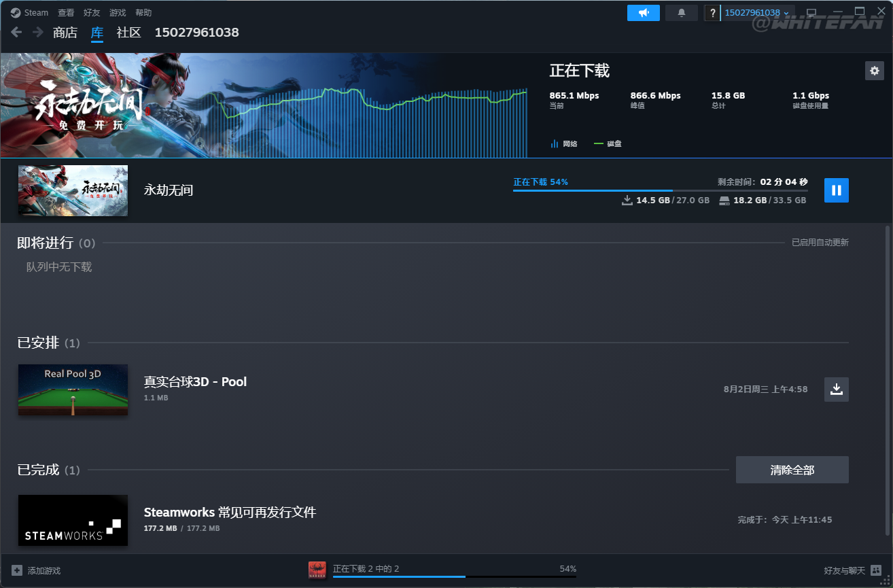
Task: Open the 帮助 menu
Action: tap(143, 13)
